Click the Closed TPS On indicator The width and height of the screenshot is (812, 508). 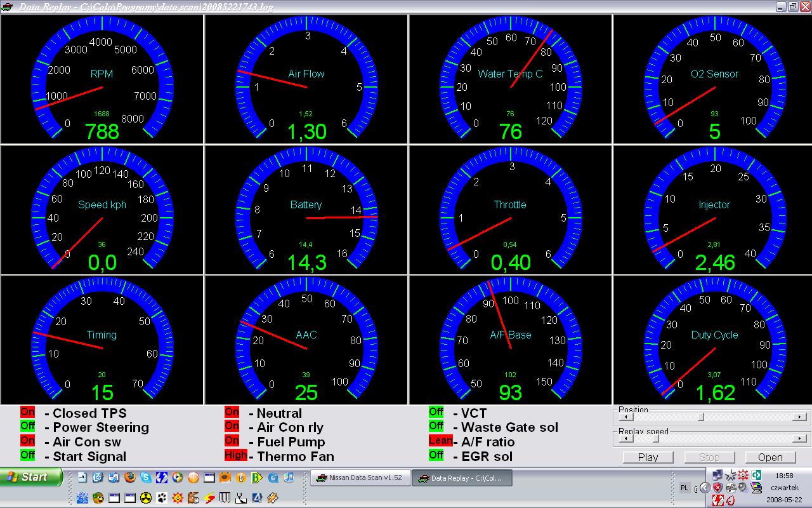27,413
